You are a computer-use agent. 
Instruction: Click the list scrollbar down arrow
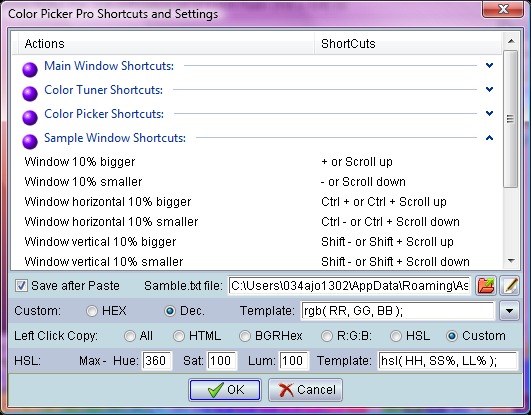tap(511, 261)
